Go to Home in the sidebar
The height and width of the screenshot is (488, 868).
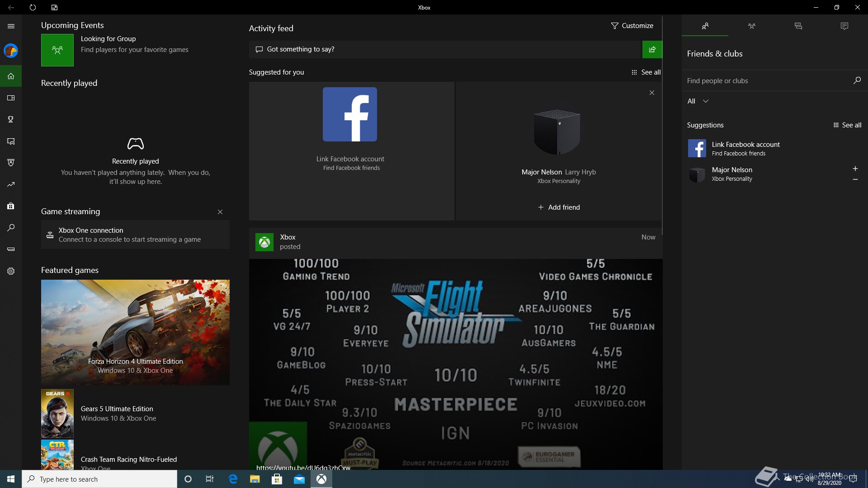[x=11, y=76]
